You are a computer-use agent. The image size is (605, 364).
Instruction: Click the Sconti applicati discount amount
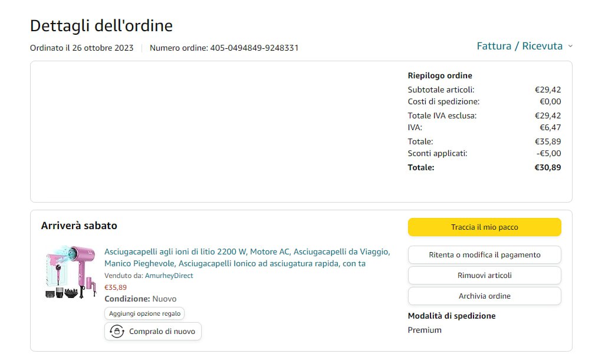pyautogui.click(x=548, y=153)
